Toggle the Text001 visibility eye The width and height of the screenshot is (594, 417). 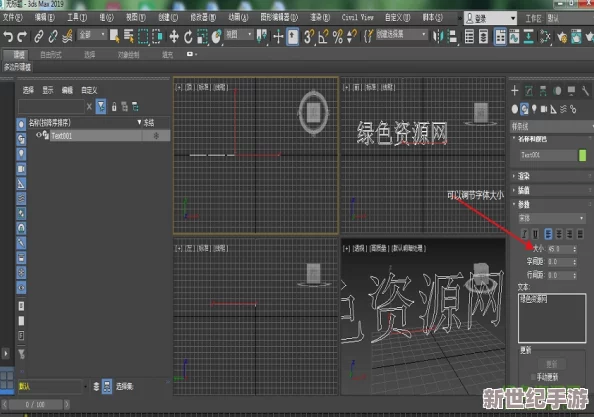[38, 135]
